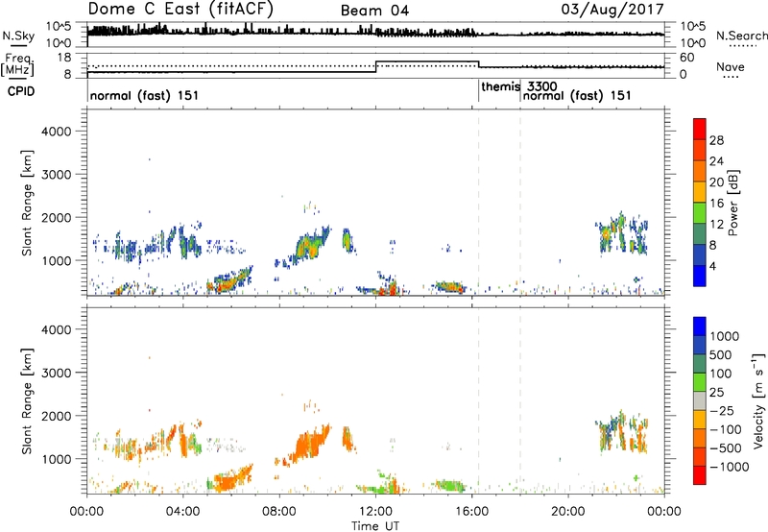Pick the blue top segment of Velocity color bar
The width and height of the screenshot is (768, 532).
[700, 326]
